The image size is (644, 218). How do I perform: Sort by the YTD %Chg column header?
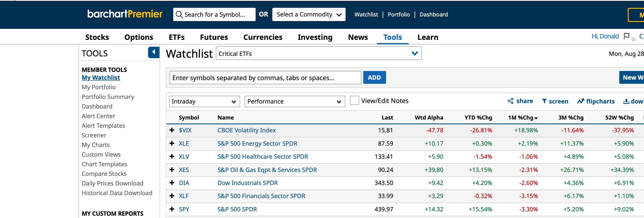(478, 118)
